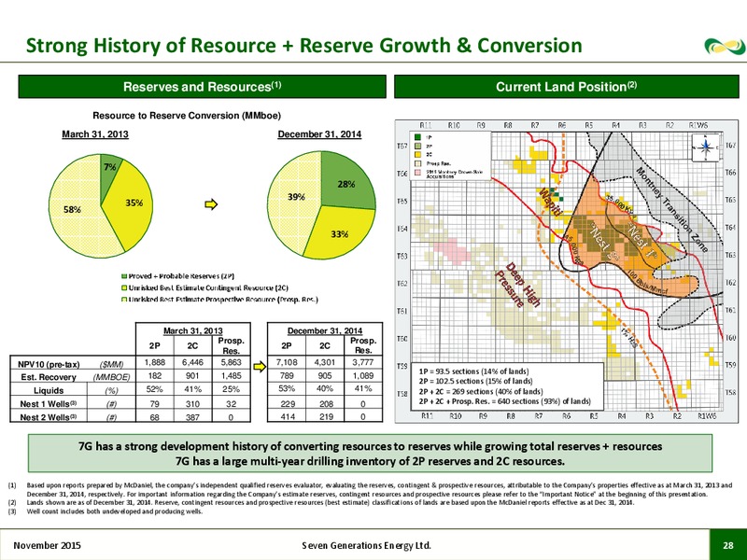
Task: Click the 'Current Land Position' green banner
Action: (x=567, y=87)
